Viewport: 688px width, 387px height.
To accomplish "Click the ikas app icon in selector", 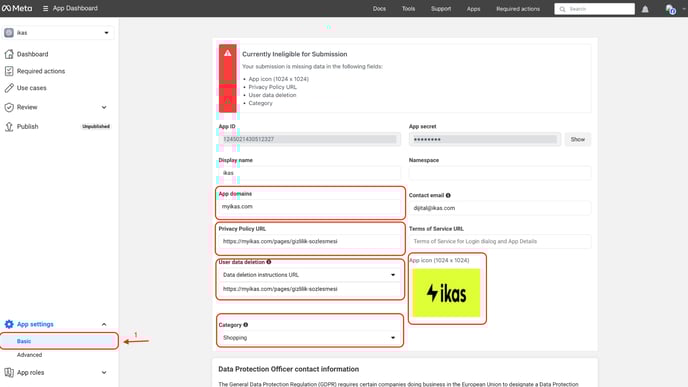I will pos(9,32).
